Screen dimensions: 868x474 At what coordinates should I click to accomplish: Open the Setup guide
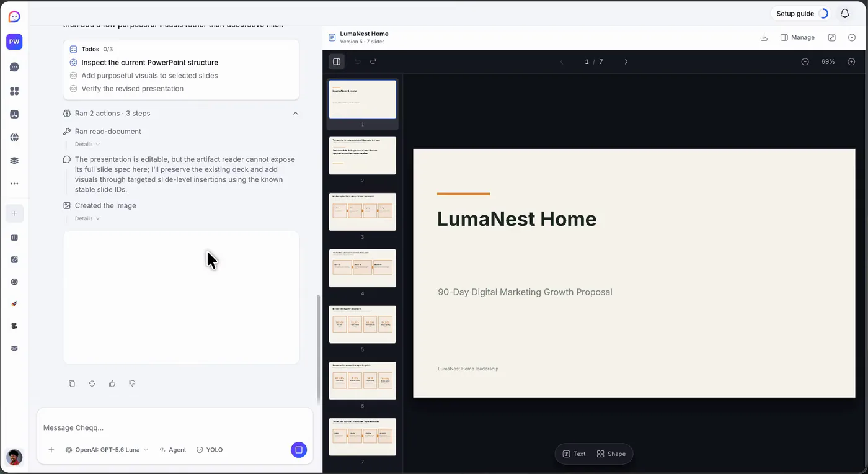[802, 14]
